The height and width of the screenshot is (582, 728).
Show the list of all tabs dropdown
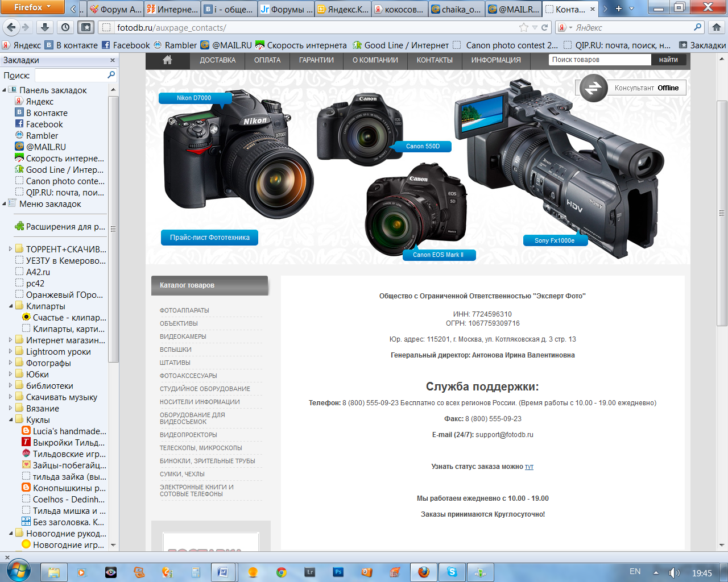click(631, 9)
